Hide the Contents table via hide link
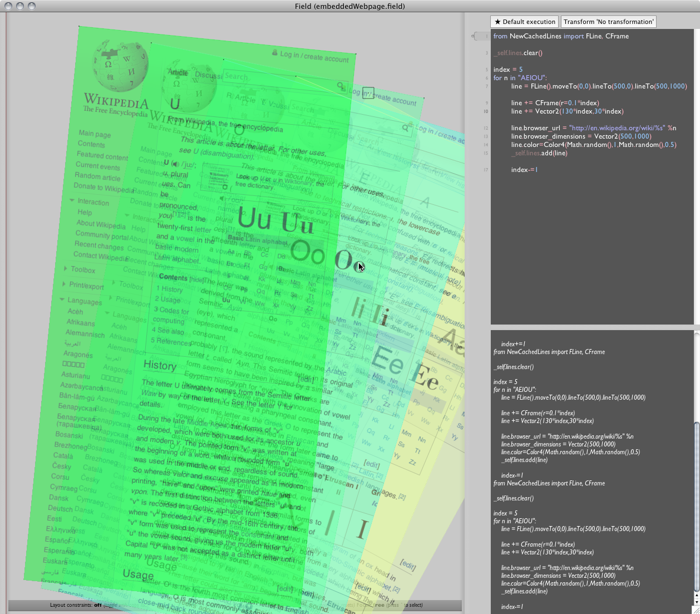The width and height of the screenshot is (700, 614). coord(196,279)
